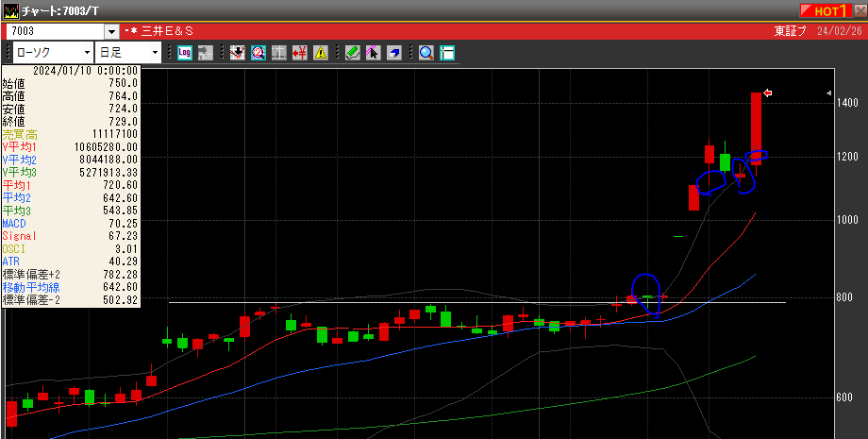Expand the ローソク chart type dropdown

(x=87, y=52)
